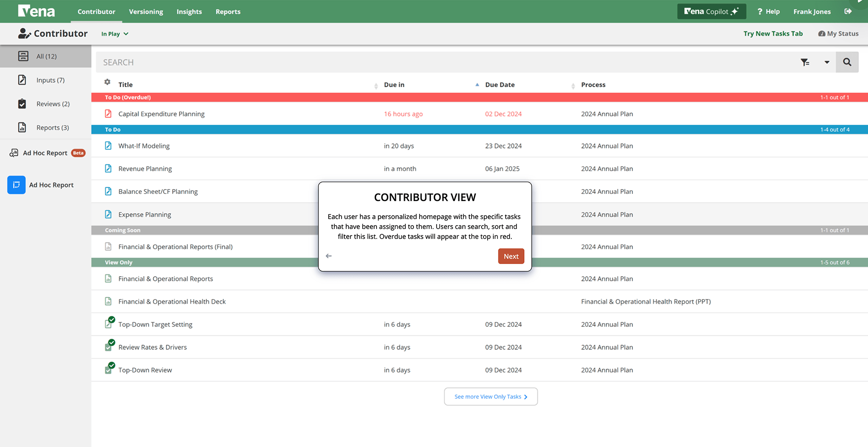The width and height of the screenshot is (868, 447).
Task: Show Reviews (2) tasks in sidebar
Action: tap(53, 104)
